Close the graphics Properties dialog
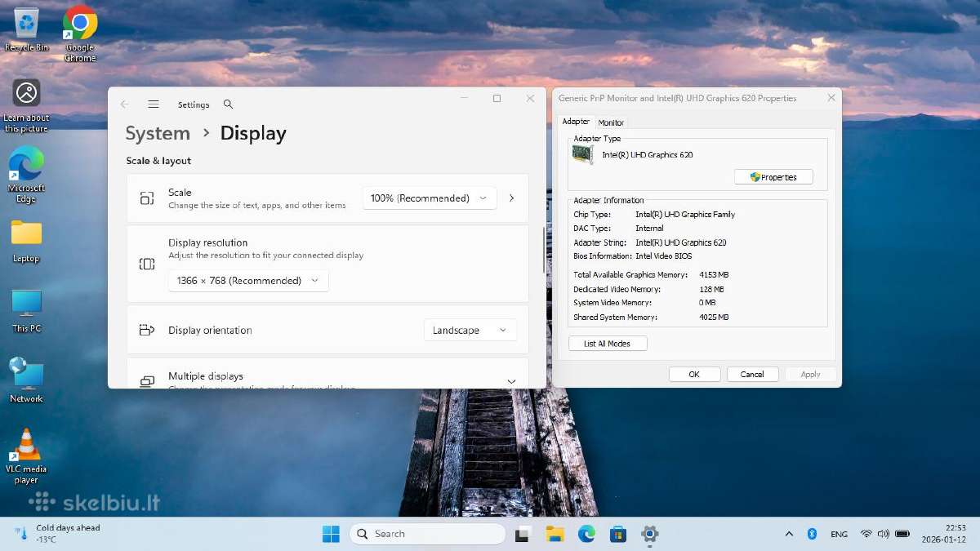 831,98
